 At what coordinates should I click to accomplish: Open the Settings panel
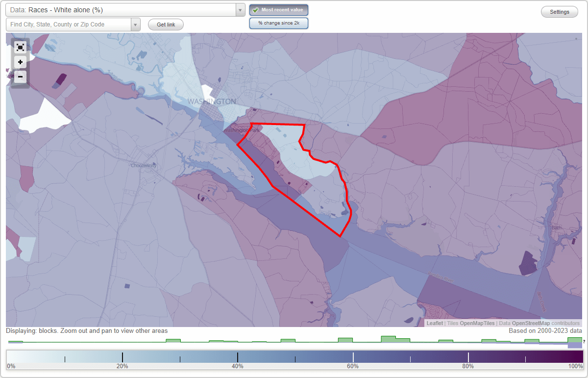click(559, 11)
